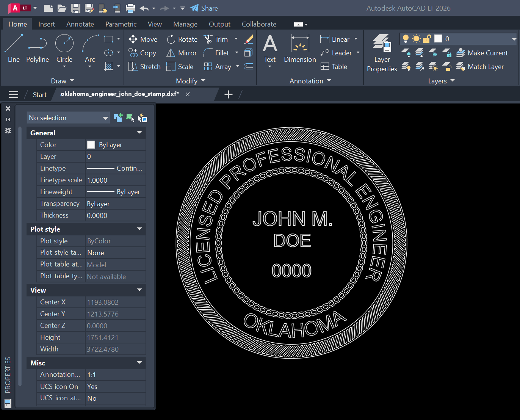Image resolution: width=520 pixels, height=420 pixels.
Task: Click the Copy tool in Modify panel
Action: [x=143, y=53]
